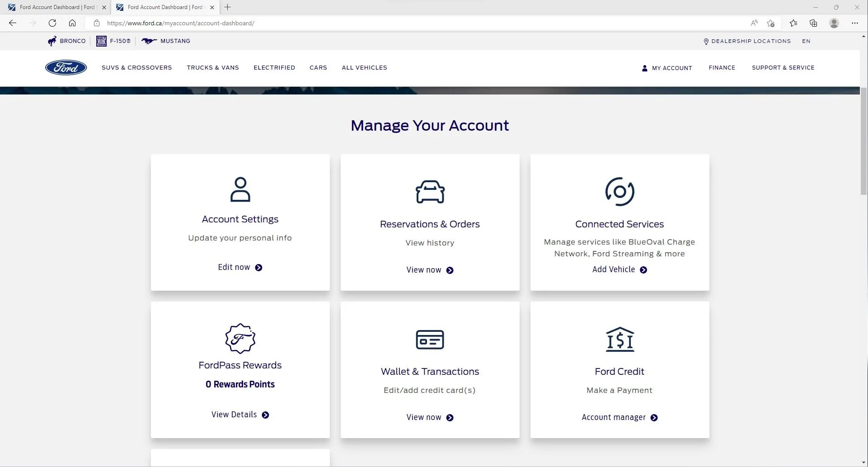
Task: Open the My Account menu
Action: tap(667, 68)
